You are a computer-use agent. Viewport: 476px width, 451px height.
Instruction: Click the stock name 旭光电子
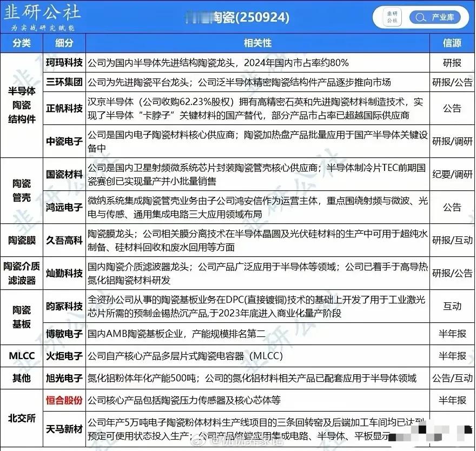(x=64, y=378)
